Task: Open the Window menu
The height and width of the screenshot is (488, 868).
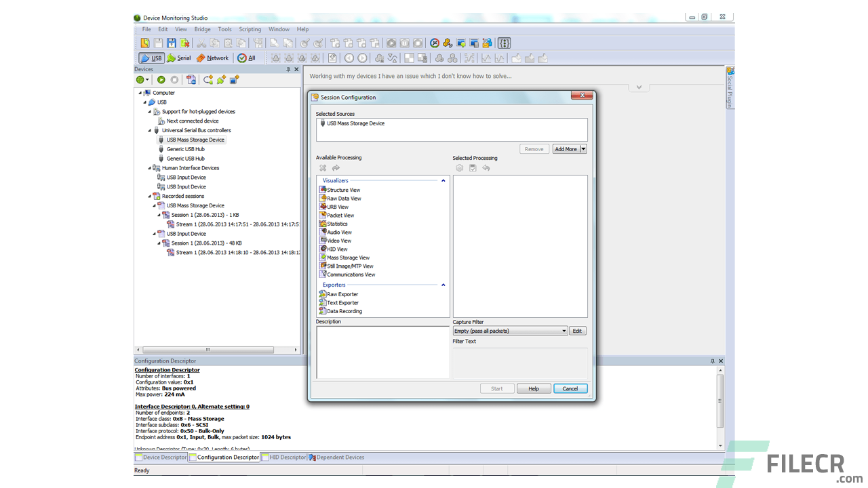Action: coord(279,29)
